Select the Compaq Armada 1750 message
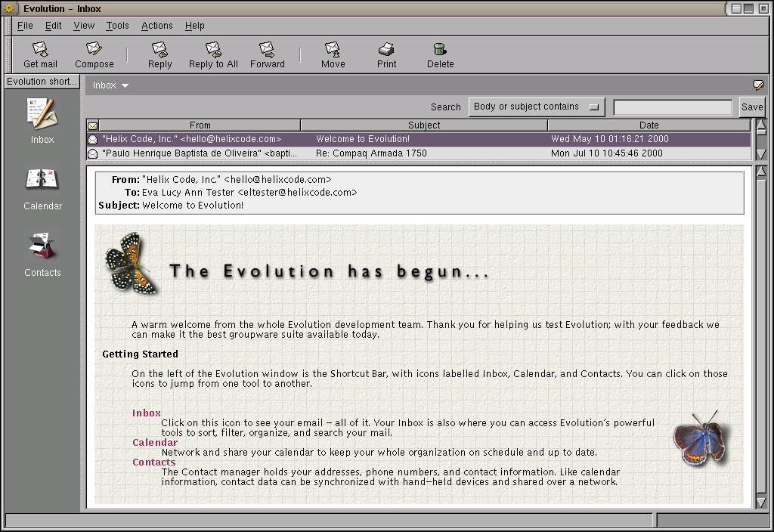This screenshot has width=774, height=532. pos(302,153)
